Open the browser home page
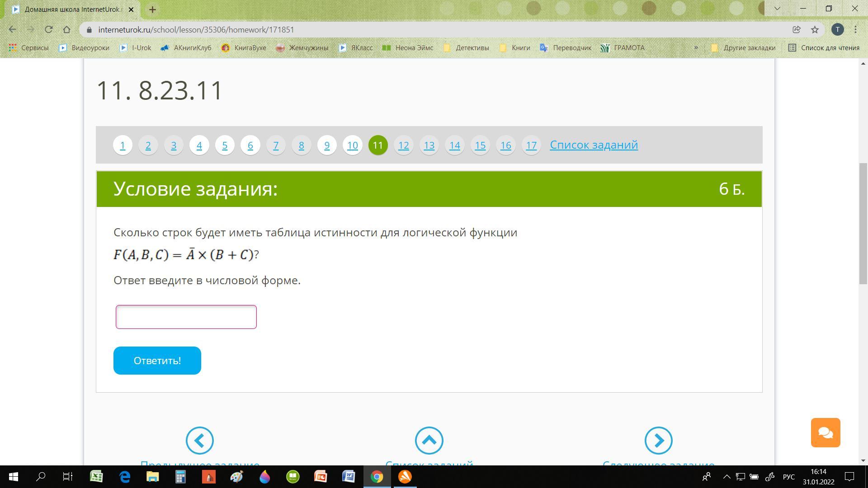Image resolution: width=868 pixels, height=488 pixels. 67,30
